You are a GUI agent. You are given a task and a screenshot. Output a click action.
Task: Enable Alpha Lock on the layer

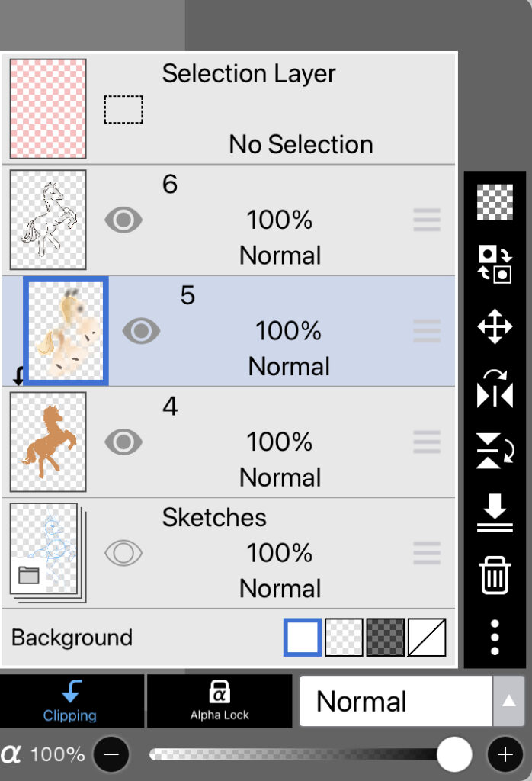click(x=220, y=701)
